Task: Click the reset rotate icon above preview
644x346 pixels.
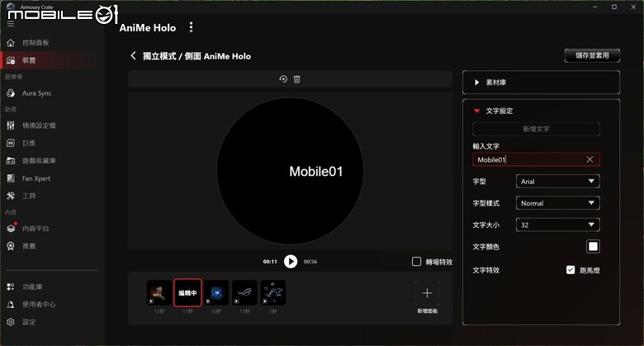Action: click(283, 79)
